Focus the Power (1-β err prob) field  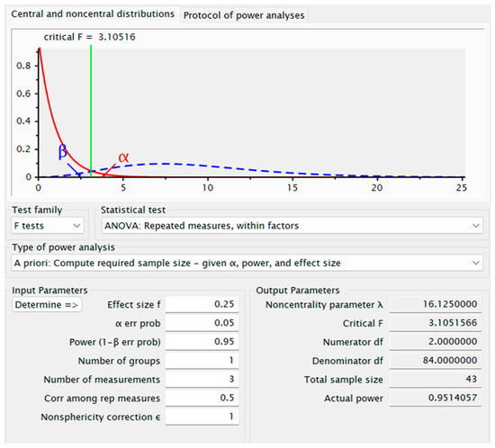[202, 341]
